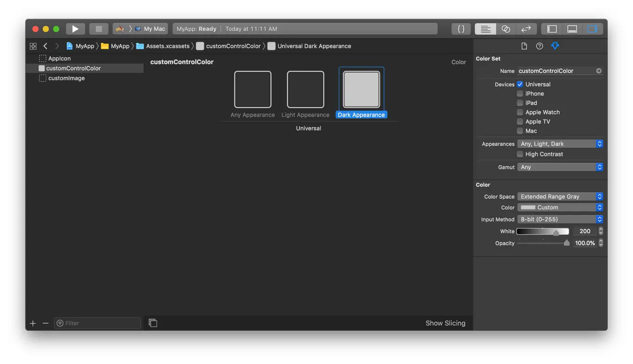Uncheck the Universal device checkbox

coord(520,84)
